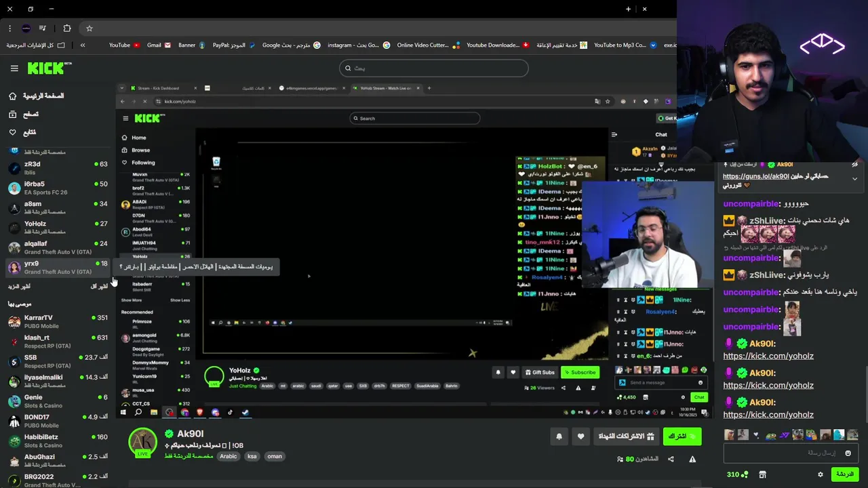Open S5B recommended channel
This screenshot has width=868, height=488.
tap(57, 361)
